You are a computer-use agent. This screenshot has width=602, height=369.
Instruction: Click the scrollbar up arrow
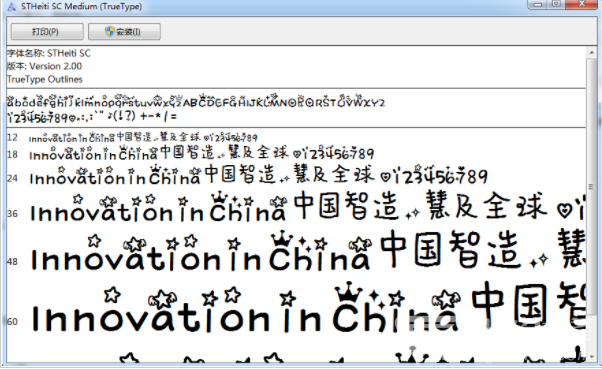pos(591,53)
